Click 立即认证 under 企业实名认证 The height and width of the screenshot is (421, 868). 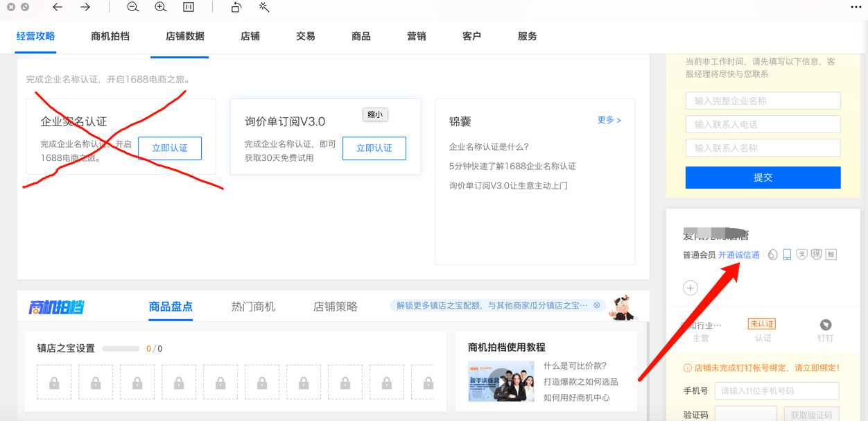coord(170,148)
